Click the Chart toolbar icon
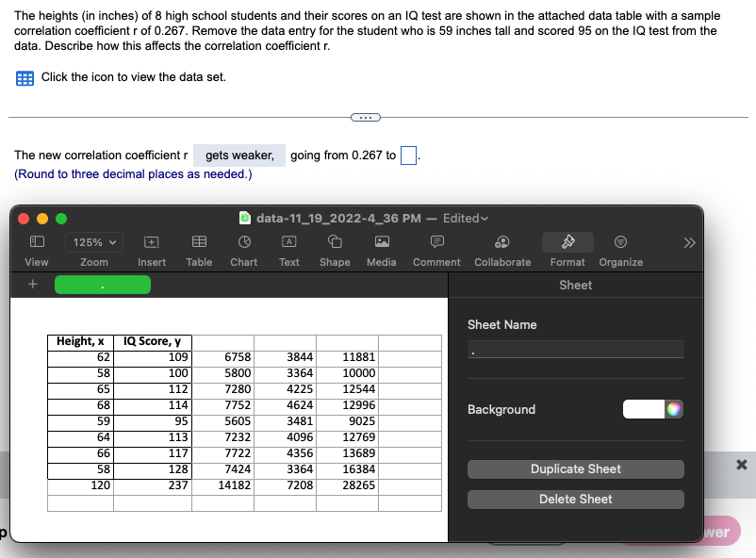 [244, 241]
